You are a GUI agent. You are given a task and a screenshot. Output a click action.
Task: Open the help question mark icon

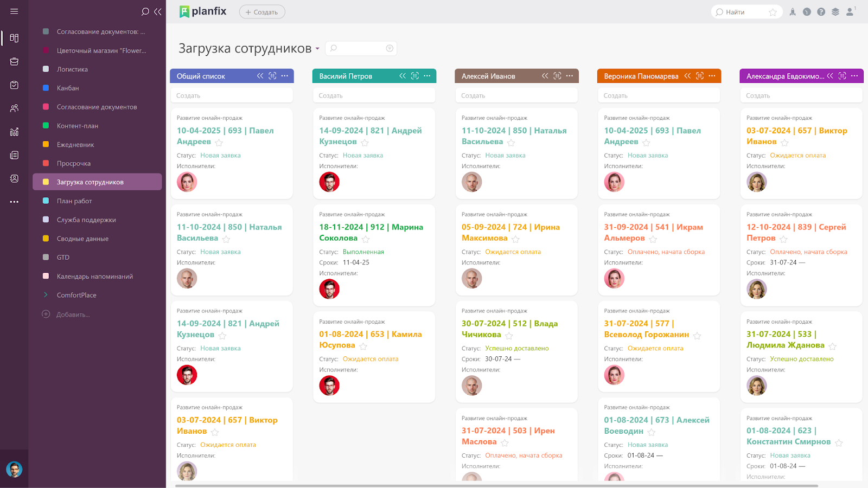pyautogui.click(x=821, y=11)
